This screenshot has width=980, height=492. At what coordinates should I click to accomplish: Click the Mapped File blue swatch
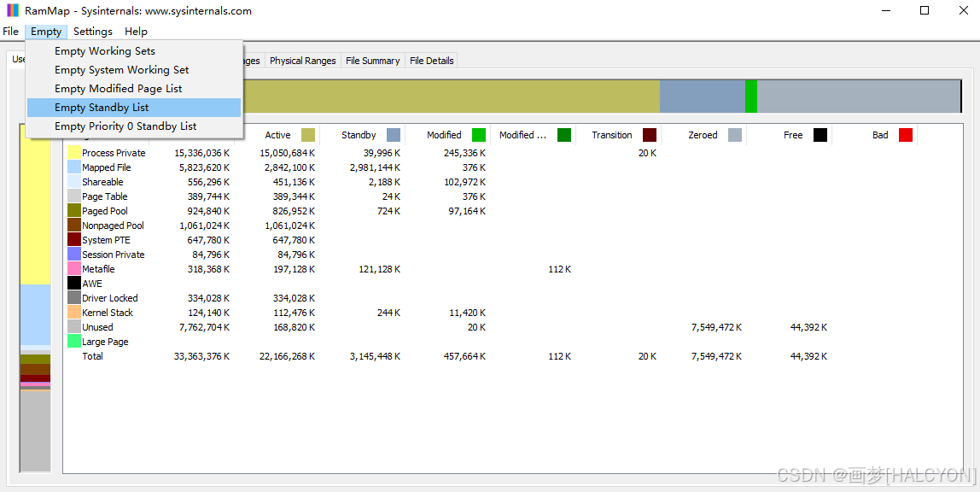73,167
